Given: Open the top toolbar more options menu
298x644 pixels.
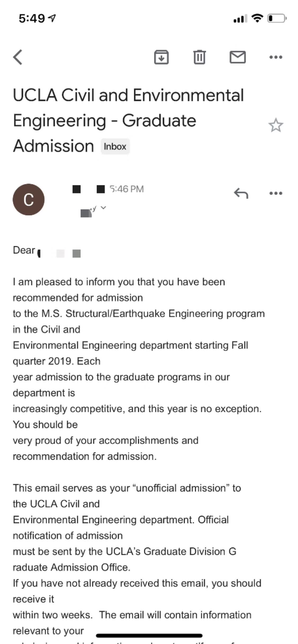Looking at the screenshot, I should click(276, 57).
